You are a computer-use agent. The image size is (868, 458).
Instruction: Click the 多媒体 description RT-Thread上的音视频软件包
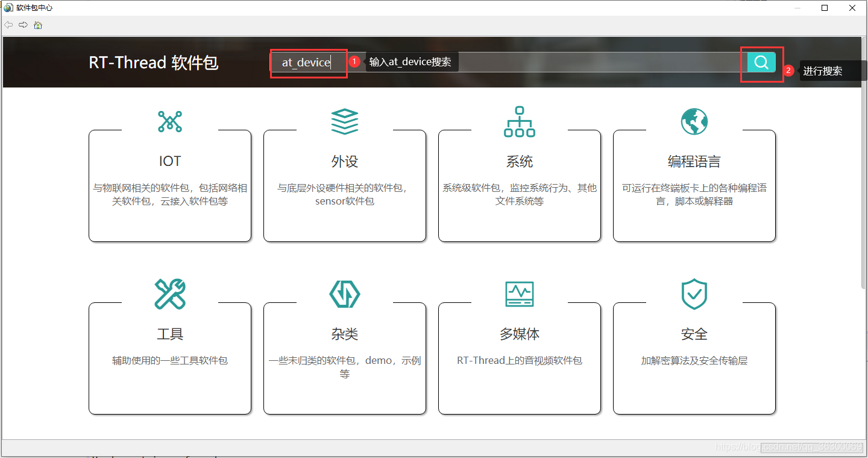click(520, 360)
